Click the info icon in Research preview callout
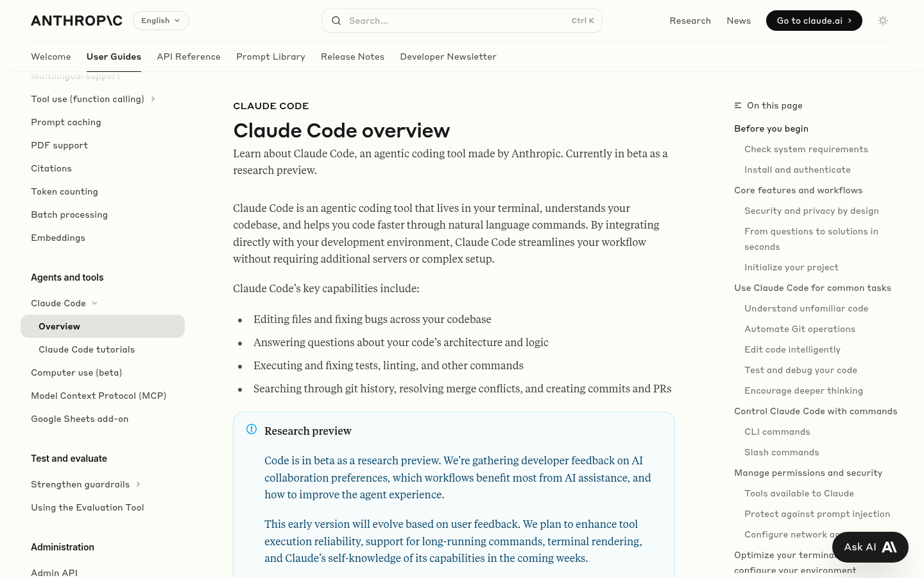This screenshot has width=924, height=578. click(x=252, y=429)
